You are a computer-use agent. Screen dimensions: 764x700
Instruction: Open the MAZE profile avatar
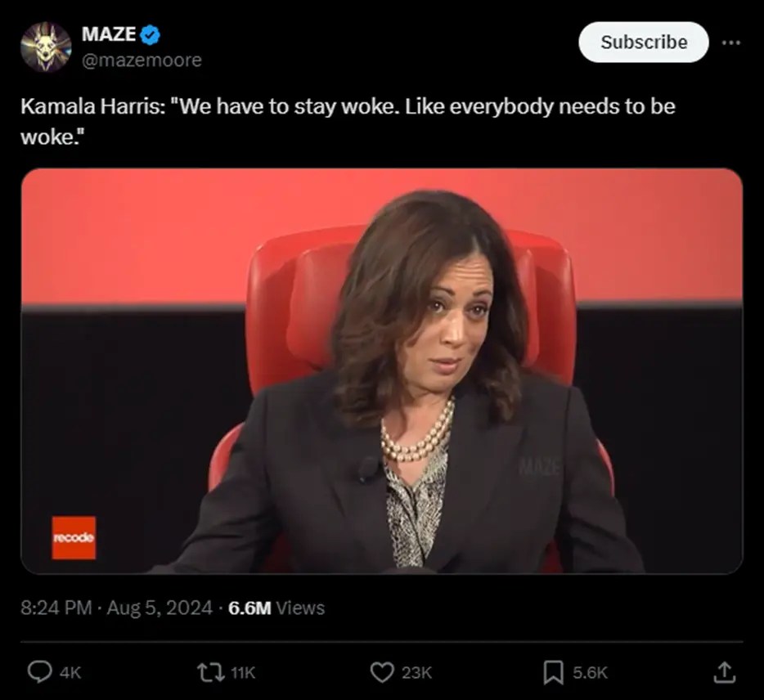click(x=46, y=47)
